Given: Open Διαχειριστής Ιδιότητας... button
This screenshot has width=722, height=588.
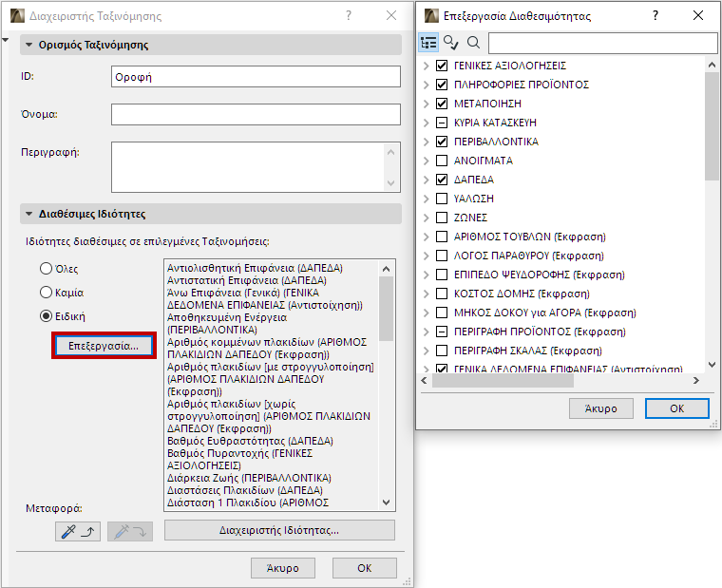Looking at the screenshot, I should tap(279, 530).
